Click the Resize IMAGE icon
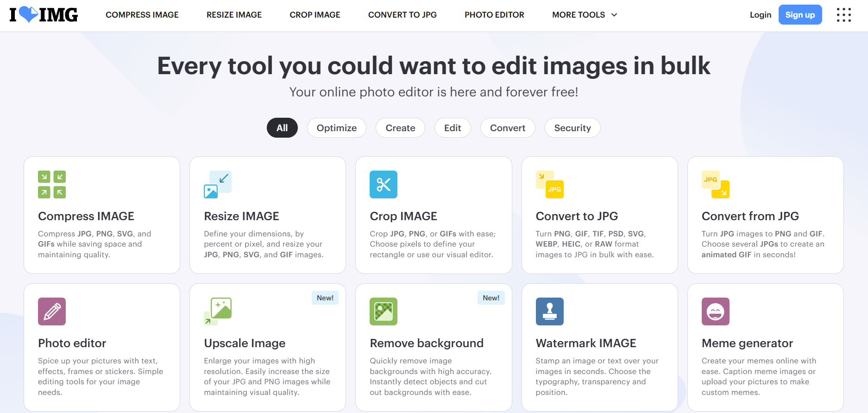Viewport: 868px width, 413px height. (218, 184)
